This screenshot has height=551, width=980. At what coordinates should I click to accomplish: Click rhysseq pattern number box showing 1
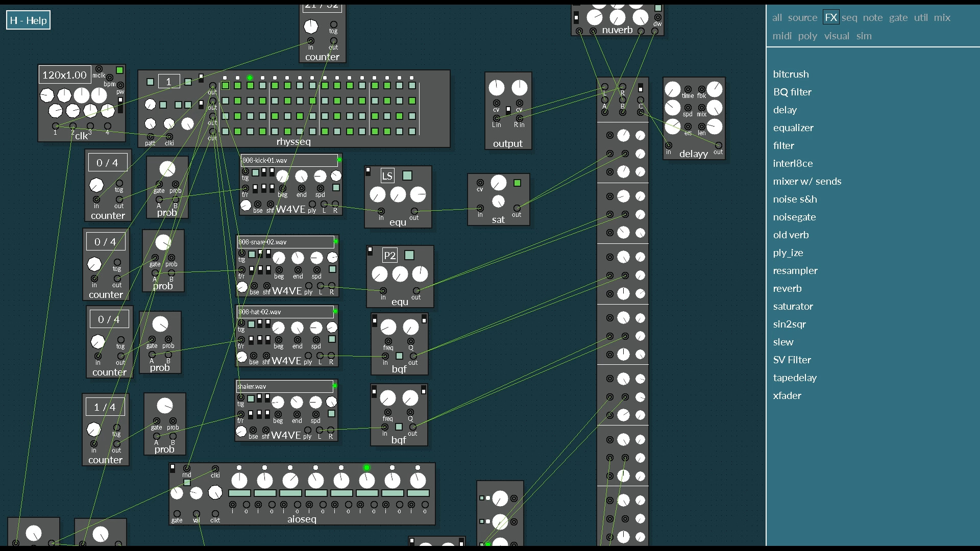[x=168, y=82]
